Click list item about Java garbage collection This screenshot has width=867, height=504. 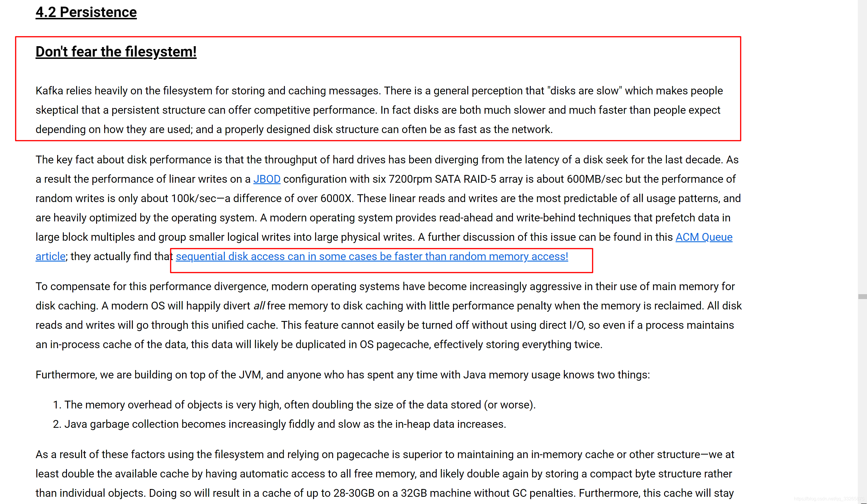click(x=285, y=424)
